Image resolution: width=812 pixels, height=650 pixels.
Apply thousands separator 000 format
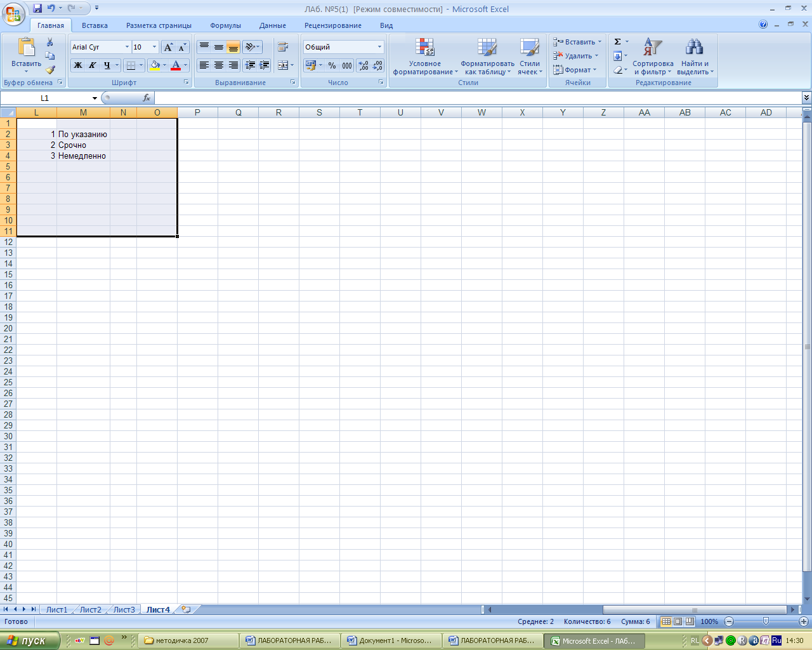347,65
